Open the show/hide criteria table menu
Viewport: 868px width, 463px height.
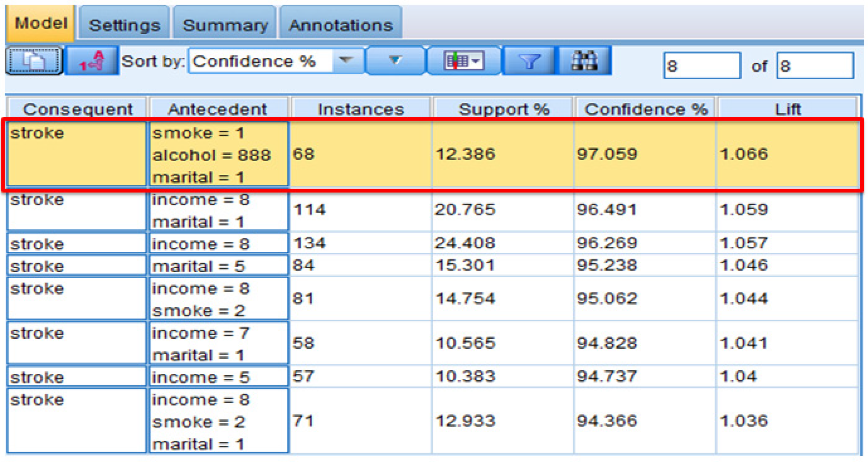click(463, 61)
